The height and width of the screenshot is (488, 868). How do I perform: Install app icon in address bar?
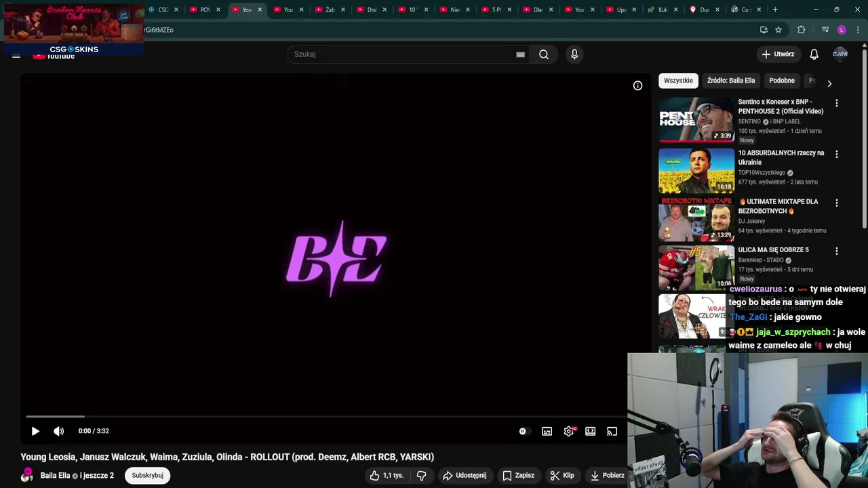point(764,30)
